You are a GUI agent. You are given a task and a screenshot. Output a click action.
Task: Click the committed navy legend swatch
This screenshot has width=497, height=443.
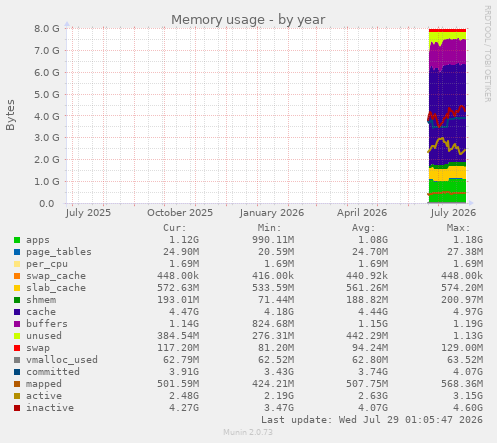(x=17, y=372)
